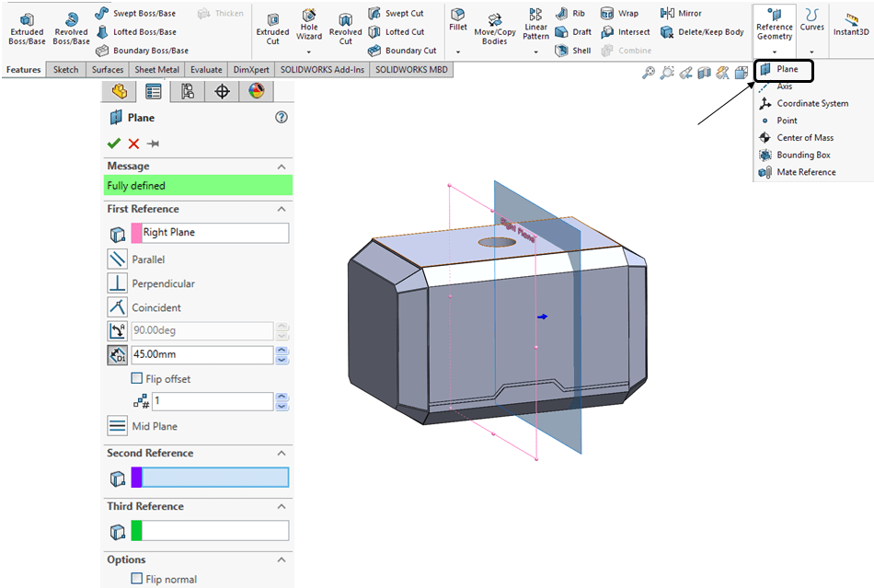The width and height of the screenshot is (874, 588).
Task: Click green checkmark to accept plane
Action: point(114,144)
